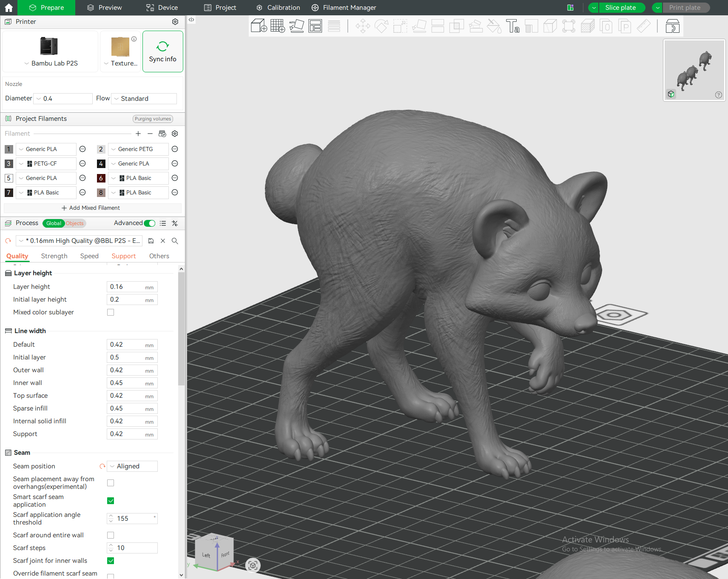The image size is (728, 579).
Task: Open filament 2 Generic PETG dropdown
Action: tap(139, 149)
